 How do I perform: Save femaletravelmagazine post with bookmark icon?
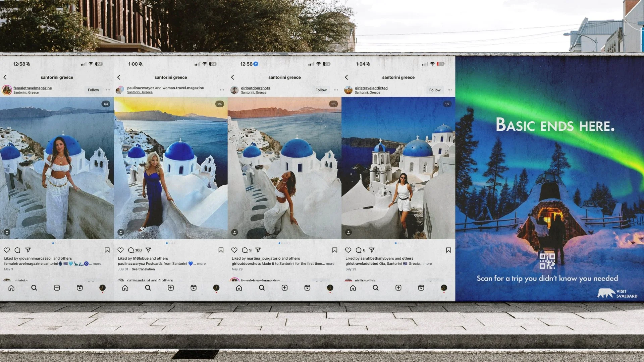coord(107,250)
